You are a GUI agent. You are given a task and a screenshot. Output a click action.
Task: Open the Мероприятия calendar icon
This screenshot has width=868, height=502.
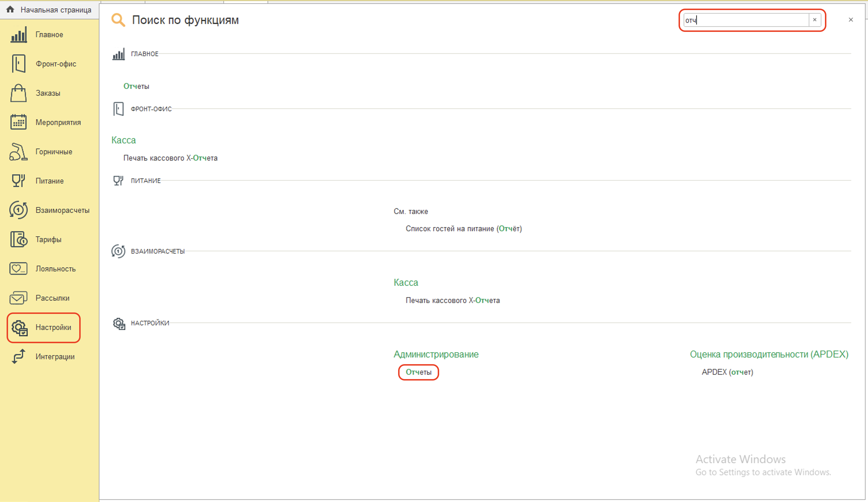(19, 122)
